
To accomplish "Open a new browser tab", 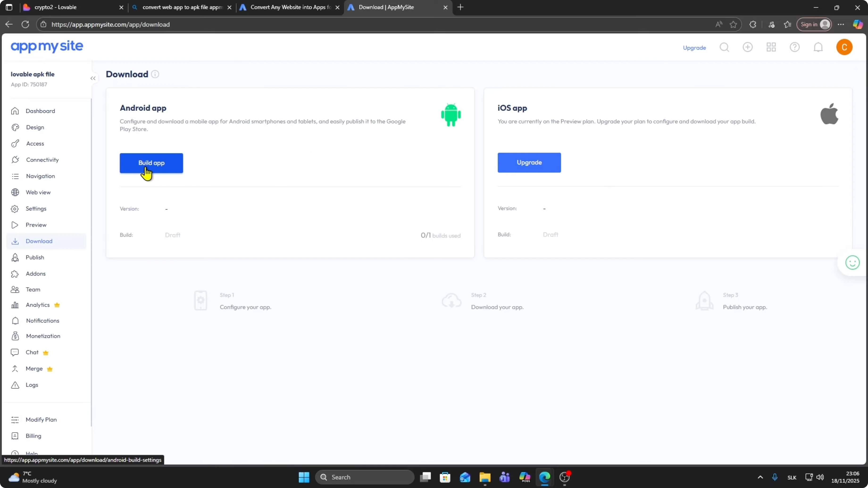I will (x=461, y=7).
